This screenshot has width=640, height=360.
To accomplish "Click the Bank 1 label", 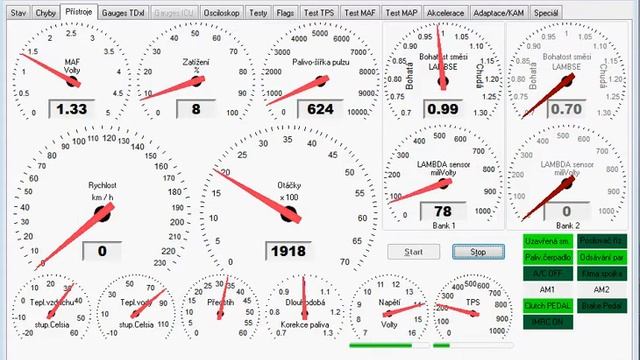I will point(444,225).
